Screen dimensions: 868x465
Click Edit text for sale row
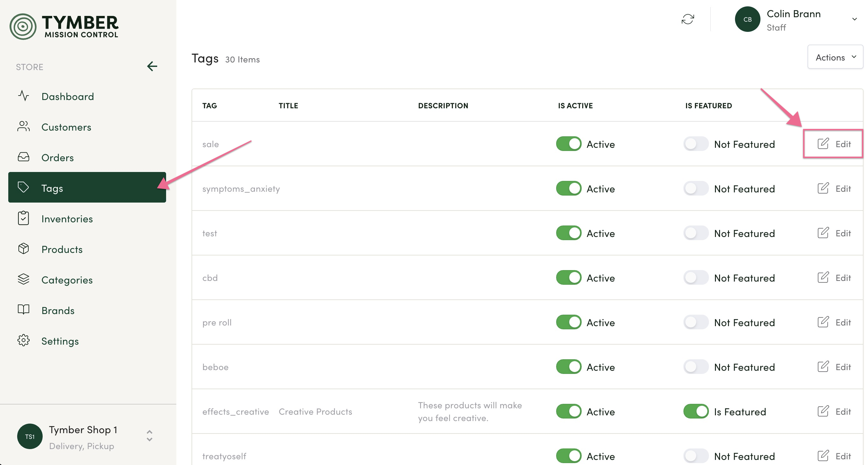pos(843,144)
